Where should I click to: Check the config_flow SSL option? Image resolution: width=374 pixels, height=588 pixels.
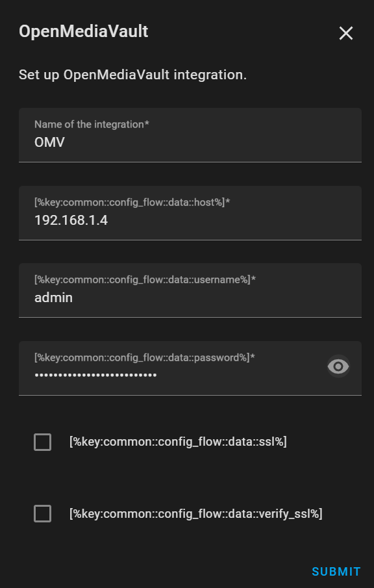[x=42, y=442]
